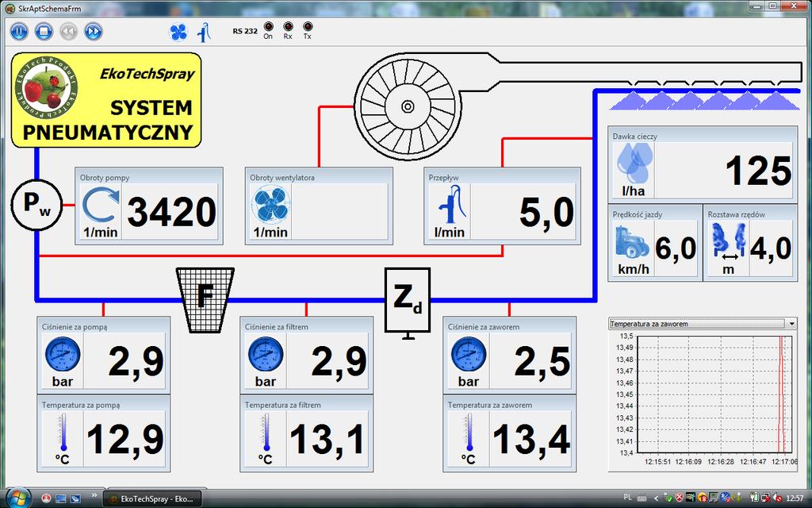Select pressure after valve value 2,5
Screen dimensions: 812x508
(x=542, y=362)
